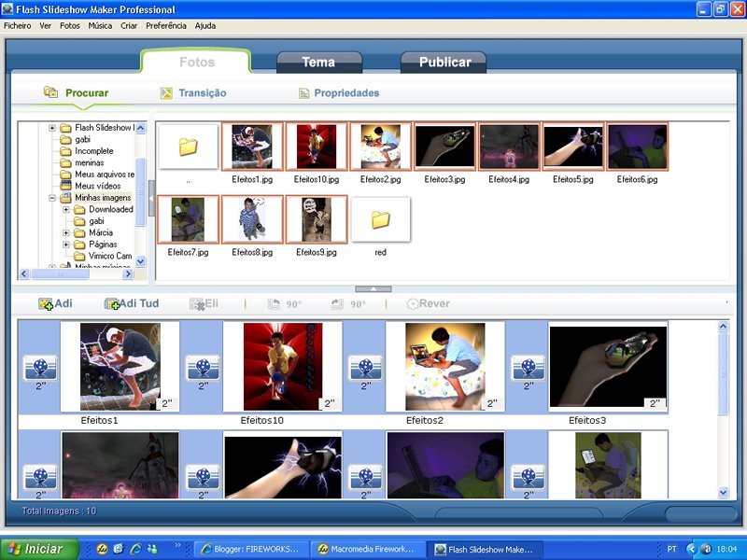The image size is (747, 560).
Task: Click Internet Explorer quick launch icon
Action: pos(135,549)
